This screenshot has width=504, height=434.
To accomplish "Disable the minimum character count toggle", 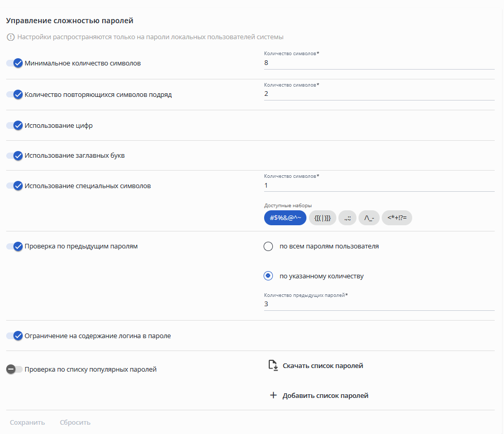I will (x=15, y=63).
